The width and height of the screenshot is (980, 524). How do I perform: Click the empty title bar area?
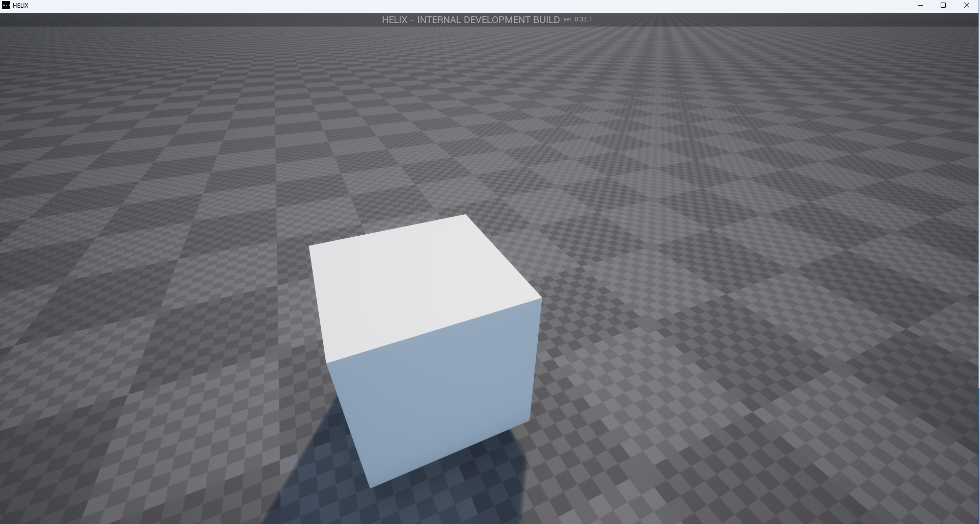pyautogui.click(x=460, y=6)
